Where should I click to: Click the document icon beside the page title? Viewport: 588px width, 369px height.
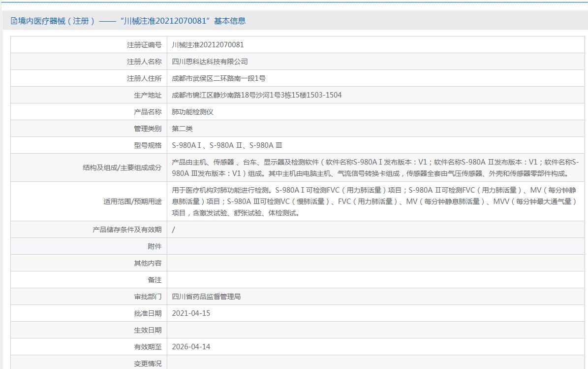pos(14,21)
